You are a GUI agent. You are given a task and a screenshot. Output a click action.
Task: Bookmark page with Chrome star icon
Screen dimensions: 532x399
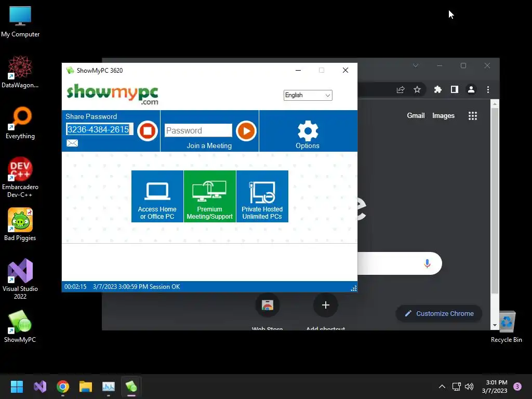417,89
